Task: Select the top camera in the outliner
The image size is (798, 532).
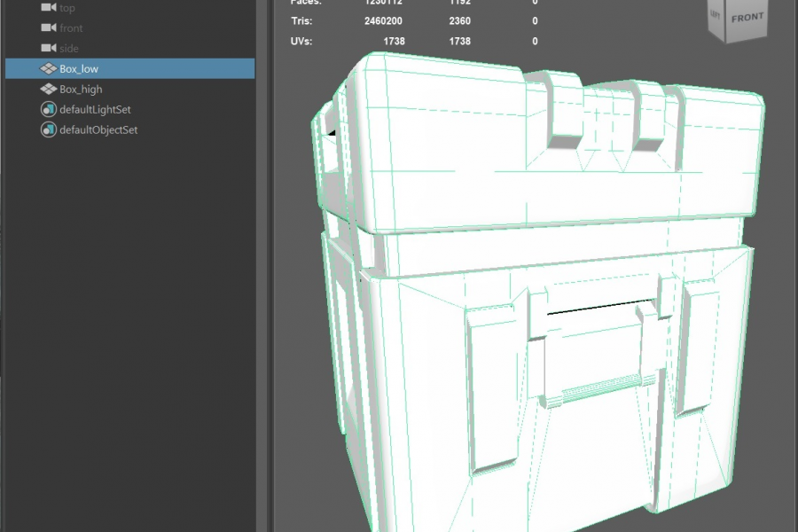Action: point(66,8)
